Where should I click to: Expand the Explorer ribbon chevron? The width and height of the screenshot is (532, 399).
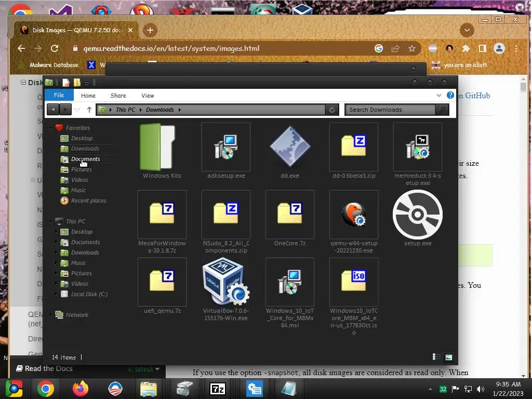438,96
